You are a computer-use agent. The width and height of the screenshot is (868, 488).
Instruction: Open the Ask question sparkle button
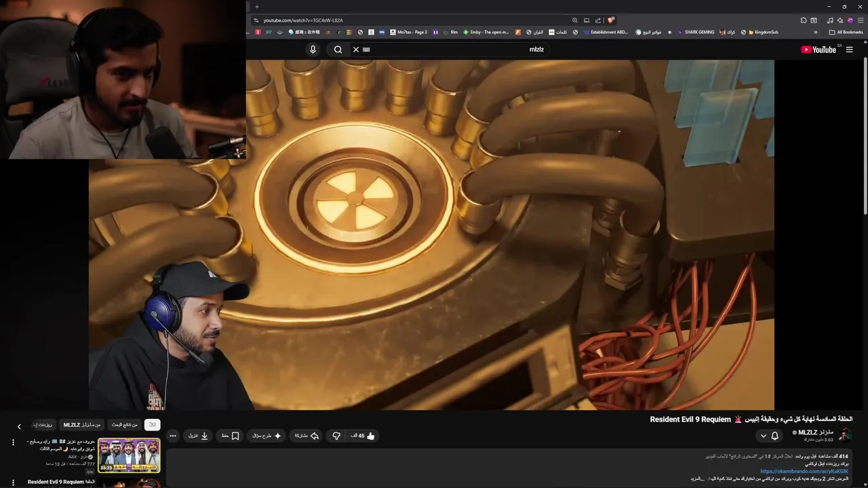[267, 436]
